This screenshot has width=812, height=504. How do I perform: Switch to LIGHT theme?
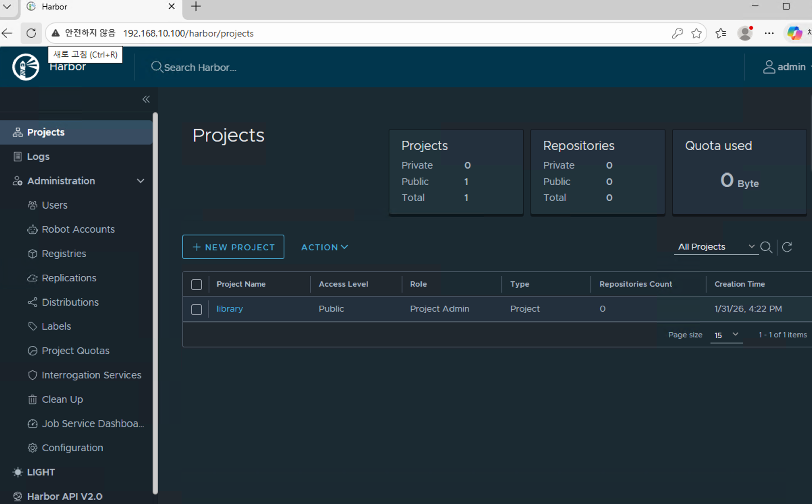pos(40,472)
